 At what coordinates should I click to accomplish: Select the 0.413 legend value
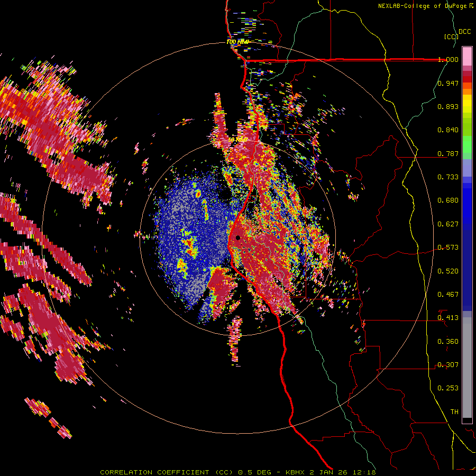coord(448,318)
